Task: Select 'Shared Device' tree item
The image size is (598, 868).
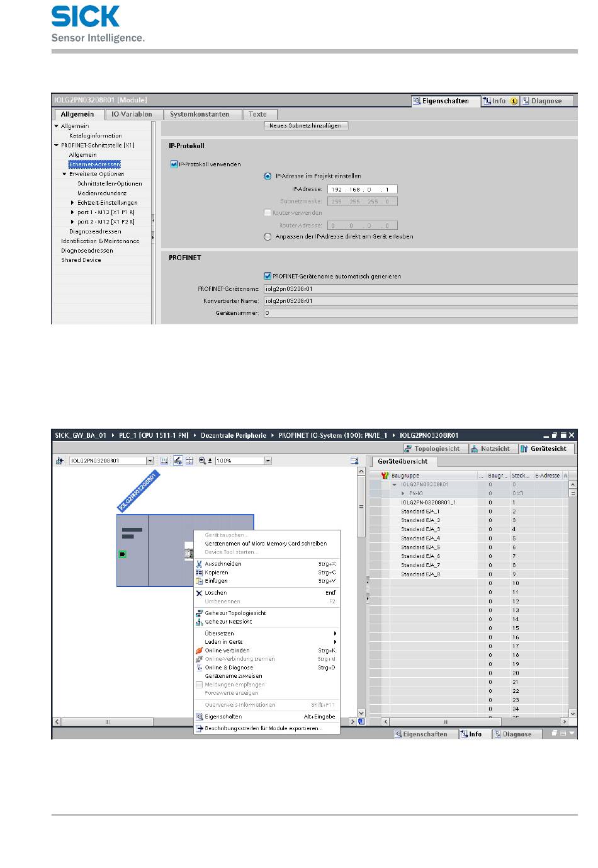Action: (81, 260)
